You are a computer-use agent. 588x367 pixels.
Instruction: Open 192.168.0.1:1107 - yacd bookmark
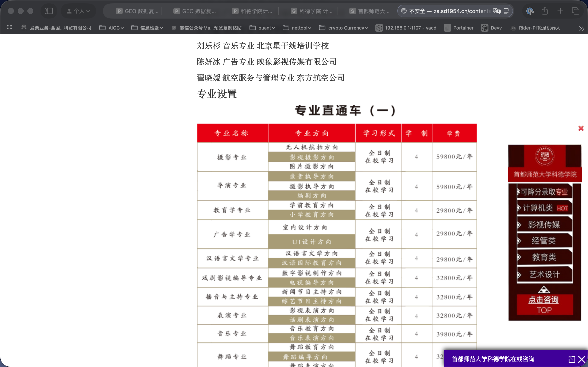click(406, 28)
